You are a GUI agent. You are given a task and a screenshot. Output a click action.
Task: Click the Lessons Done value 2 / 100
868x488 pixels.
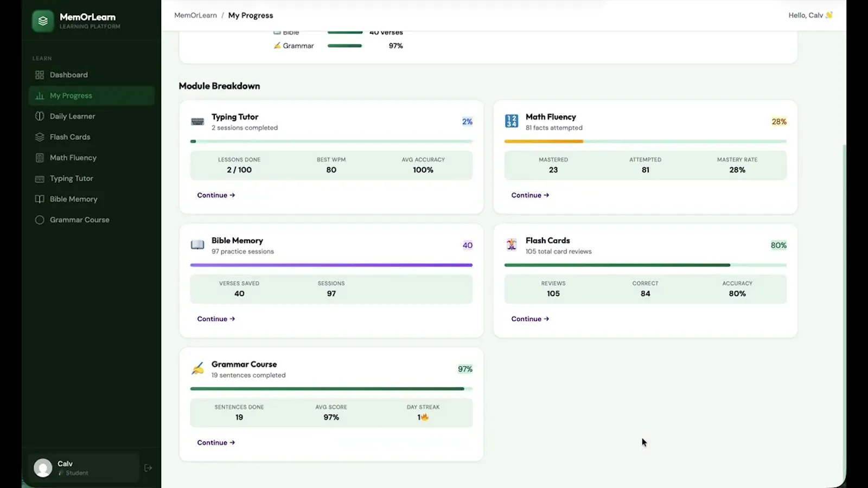[x=239, y=170]
